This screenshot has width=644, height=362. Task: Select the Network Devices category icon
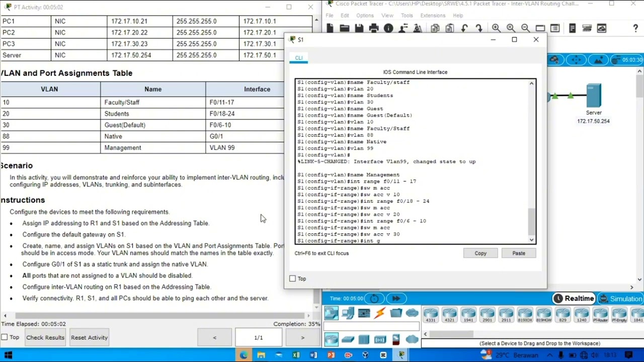331,314
